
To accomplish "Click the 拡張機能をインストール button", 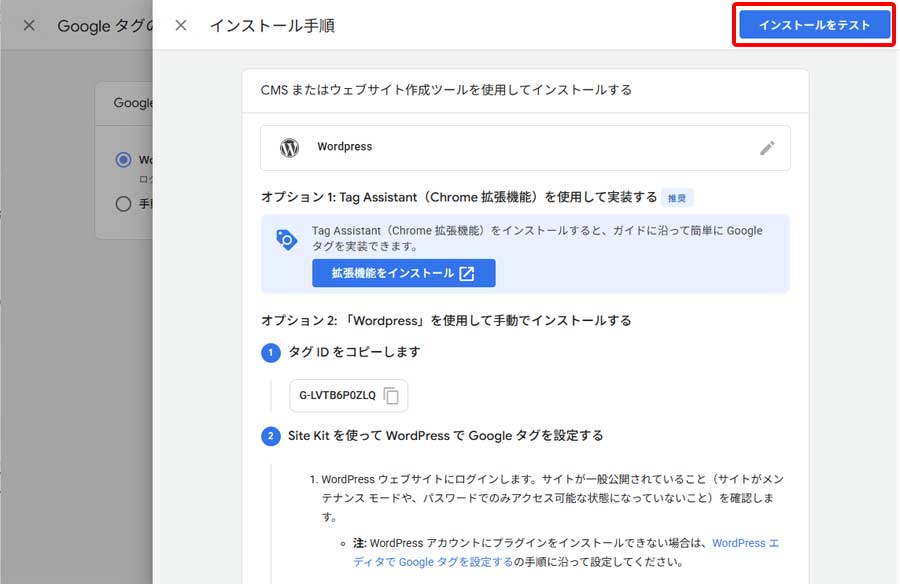I will tap(403, 273).
